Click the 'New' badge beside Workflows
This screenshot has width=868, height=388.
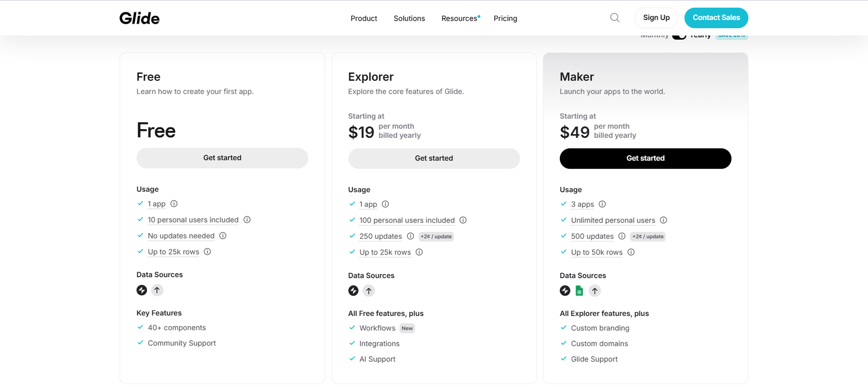[407, 328]
